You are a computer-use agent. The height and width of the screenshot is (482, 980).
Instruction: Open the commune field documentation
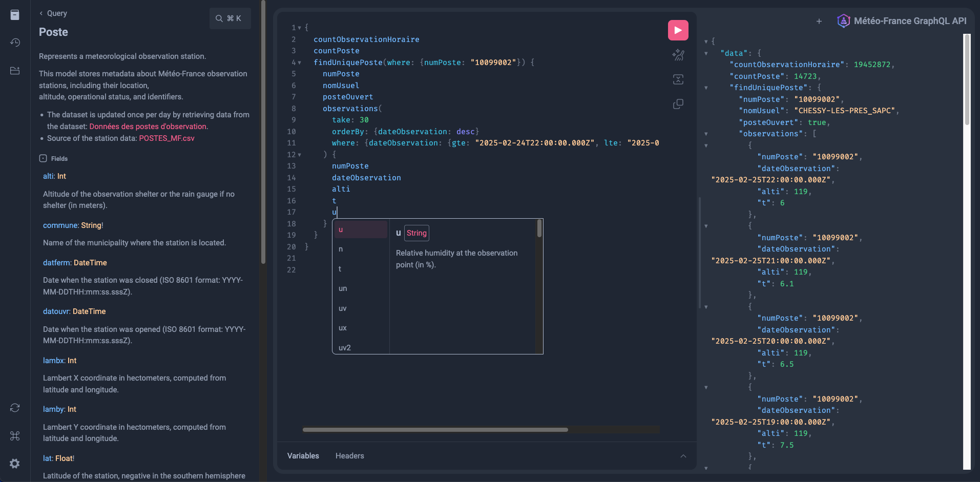60,225
